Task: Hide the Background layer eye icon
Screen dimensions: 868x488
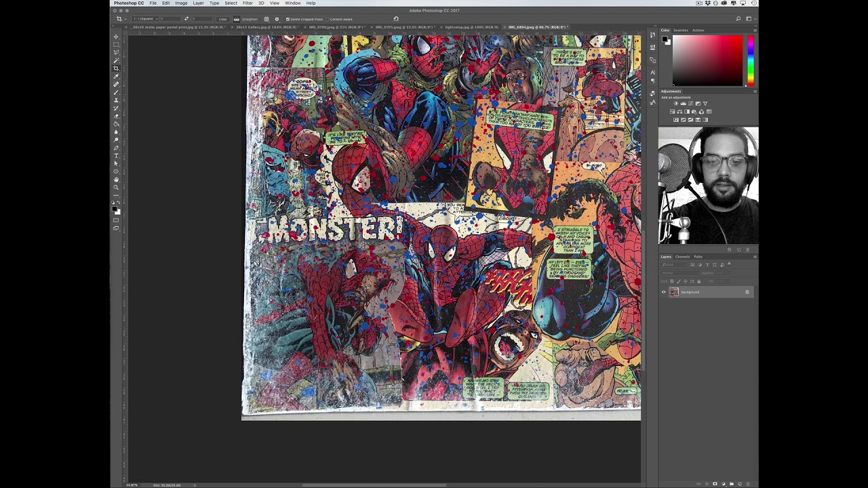Action: coord(664,292)
